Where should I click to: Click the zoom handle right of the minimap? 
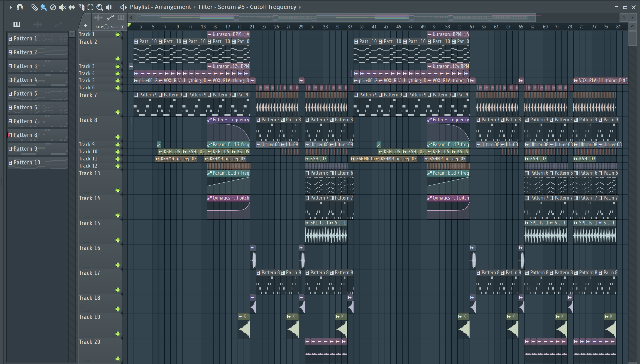click(x=632, y=18)
